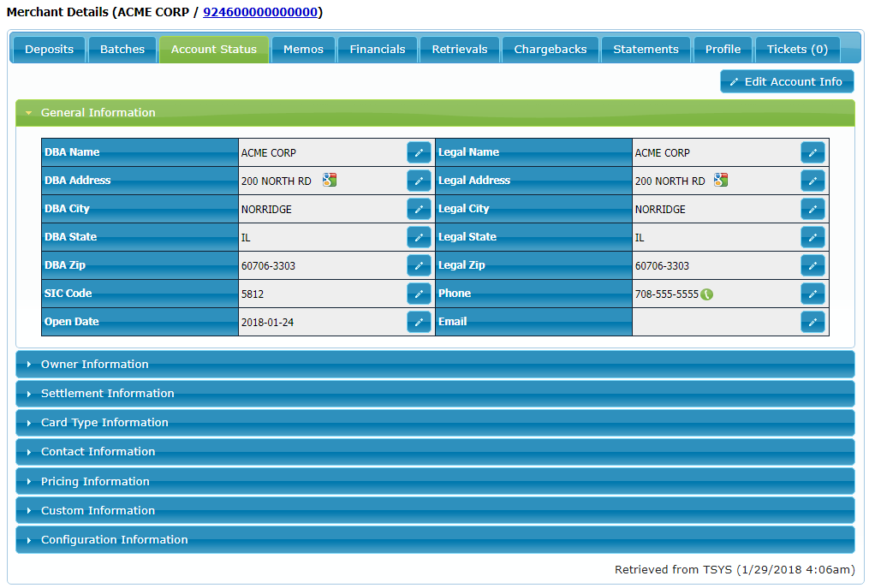Edit the DBA Zip pencil icon
Viewport: 869px width, 588px height.
coord(419,265)
